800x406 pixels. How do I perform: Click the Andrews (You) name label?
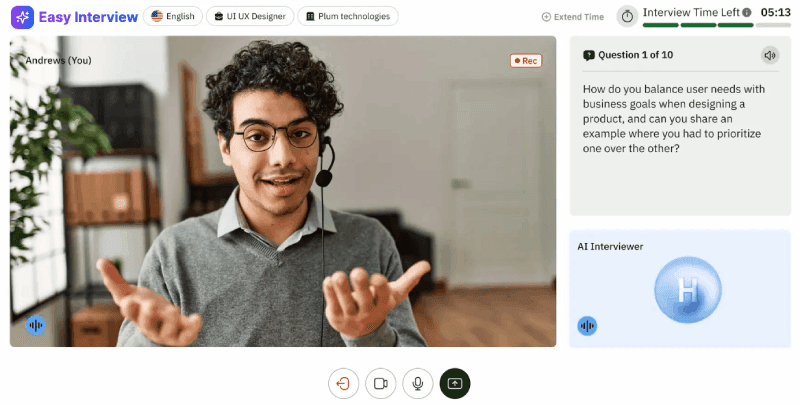[x=58, y=60]
